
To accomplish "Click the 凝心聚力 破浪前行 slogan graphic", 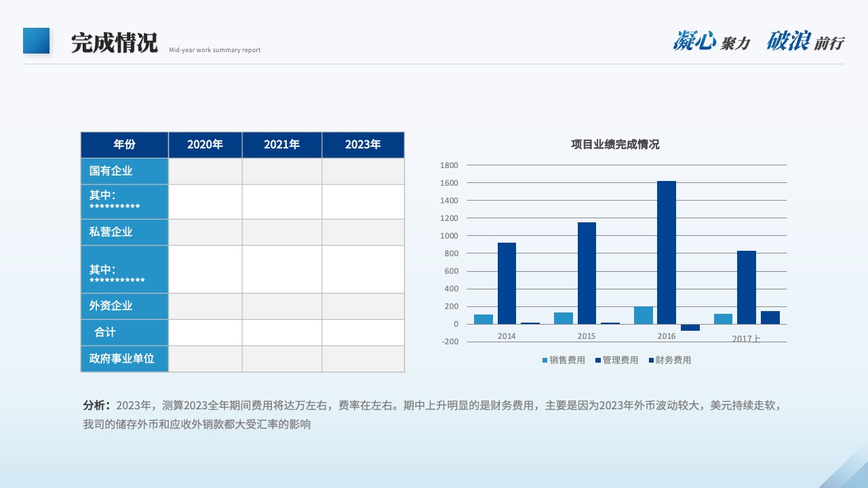I will pos(758,41).
